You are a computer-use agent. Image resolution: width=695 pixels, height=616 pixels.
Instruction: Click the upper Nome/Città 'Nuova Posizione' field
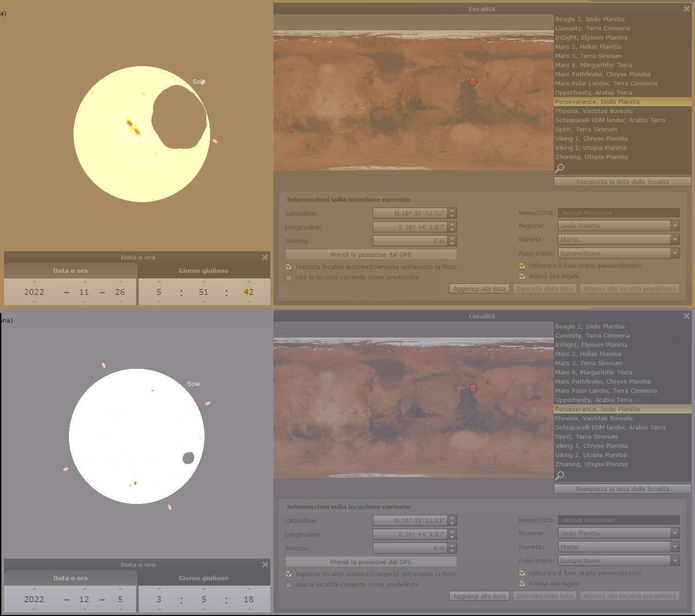click(618, 213)
